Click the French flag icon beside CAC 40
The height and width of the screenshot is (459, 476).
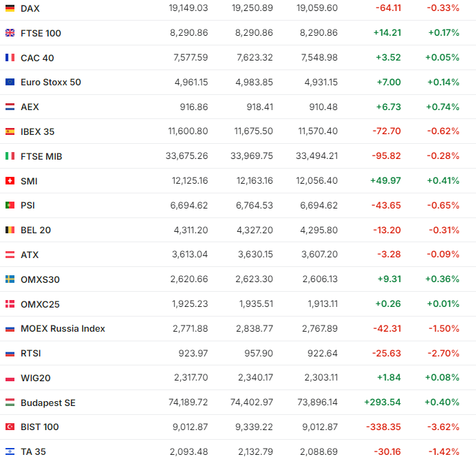10,58
